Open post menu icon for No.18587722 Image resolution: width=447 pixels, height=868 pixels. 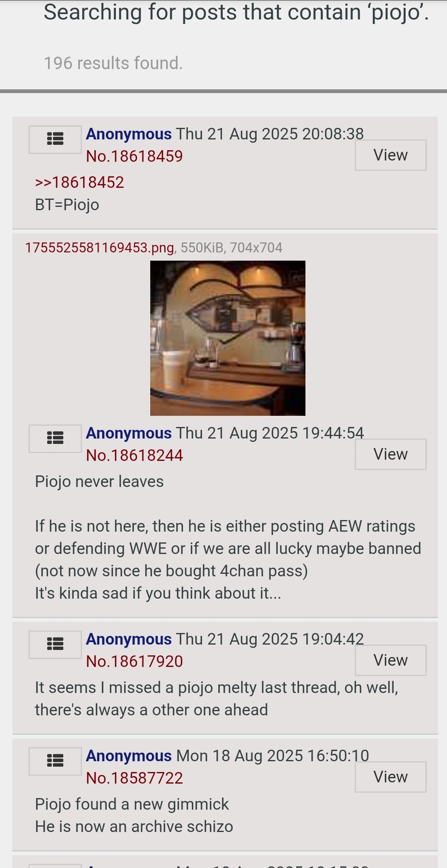pyautogui.click(x=55, y=761)
